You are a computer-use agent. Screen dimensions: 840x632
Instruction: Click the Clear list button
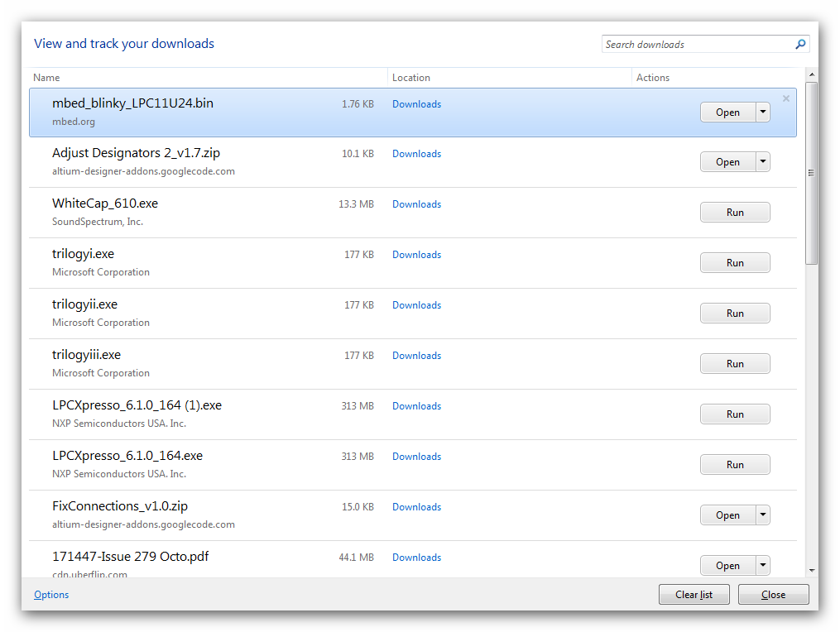coord(694,595)
